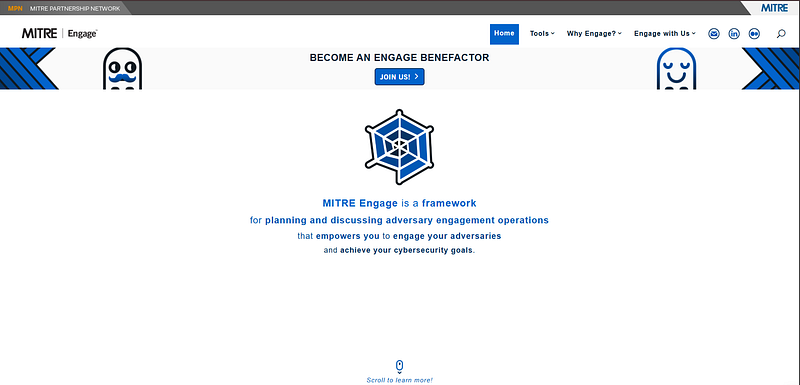Open the Flickr icon in header
This screenshot has width=800, height=385.
click(754, 34)
